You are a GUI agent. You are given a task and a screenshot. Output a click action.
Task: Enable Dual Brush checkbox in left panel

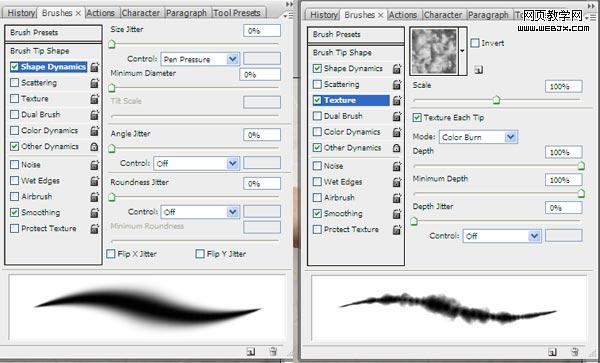pyautogui.click(x=15, y=115)
